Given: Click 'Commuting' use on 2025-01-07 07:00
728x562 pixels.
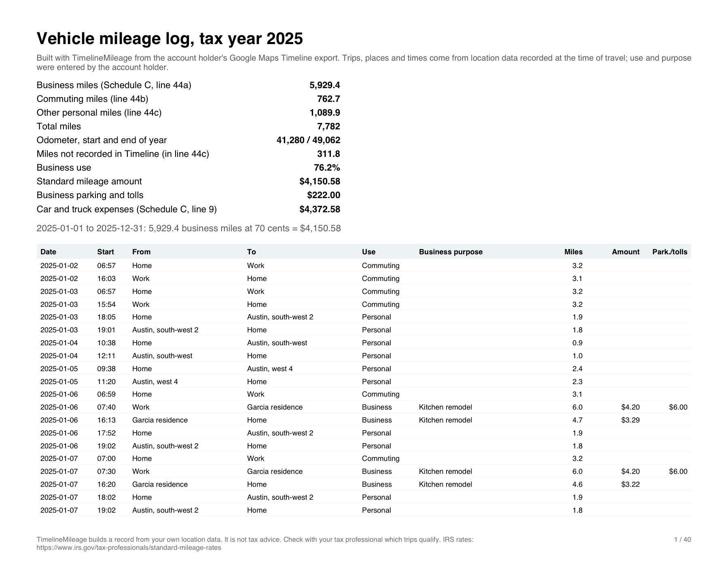Looking at the screenshot, I should (381, 458).
